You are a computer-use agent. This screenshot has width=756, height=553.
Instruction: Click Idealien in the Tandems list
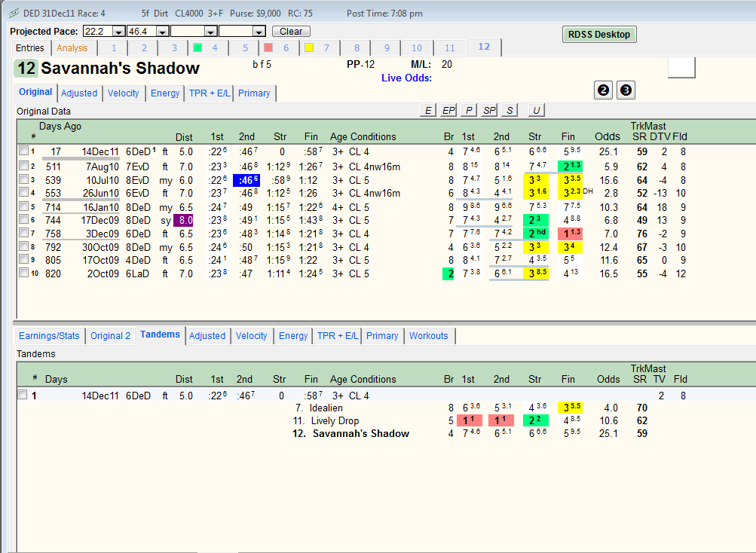click(x=326, y=408)
